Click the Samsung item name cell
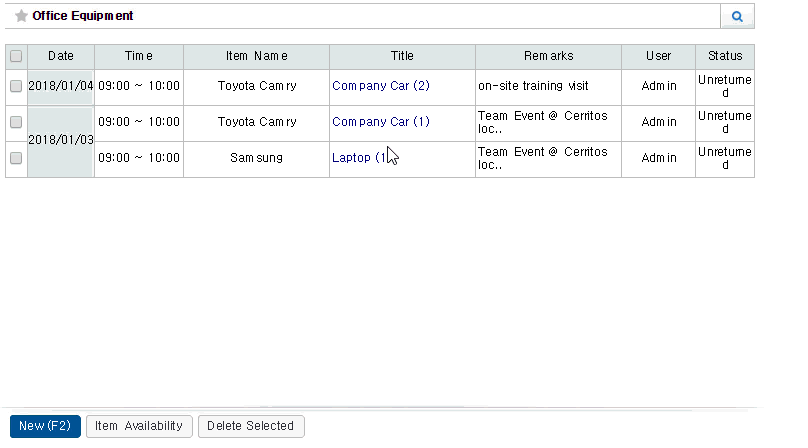 point(257,158)
